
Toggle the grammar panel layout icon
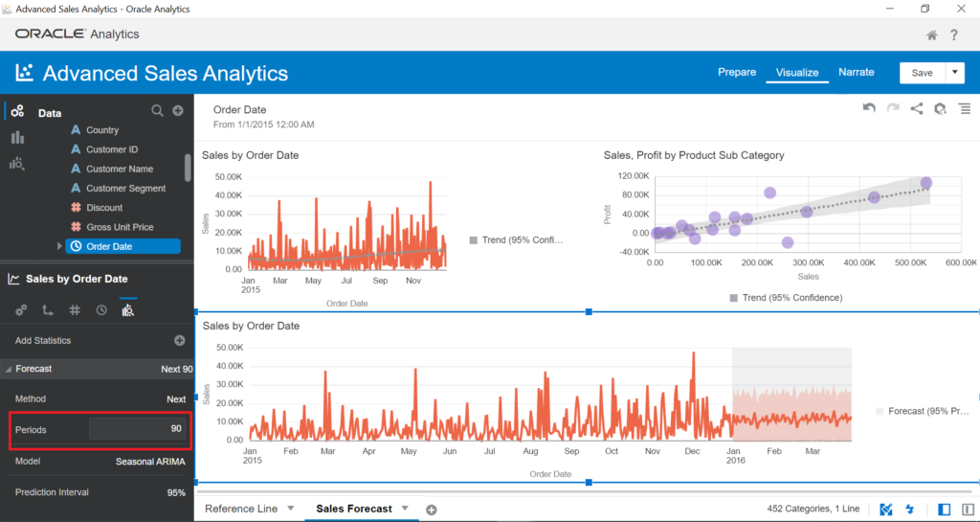click(969, 510)
